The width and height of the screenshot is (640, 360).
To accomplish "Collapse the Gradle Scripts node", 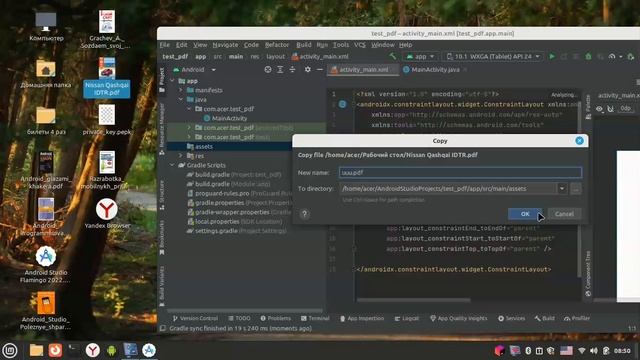I will coord(173,165).
